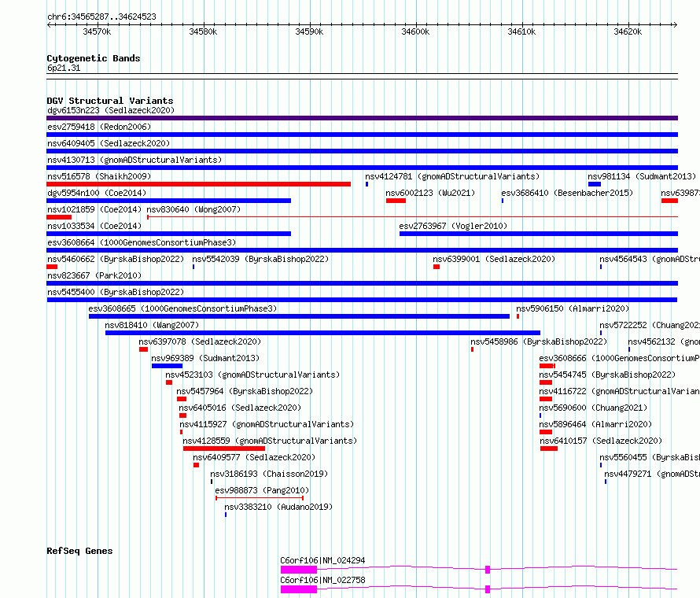Select nsv4523103 (gnomADStructuralVariants) label
The height and width of the screenshot is (598, 700).
(252, 375)
